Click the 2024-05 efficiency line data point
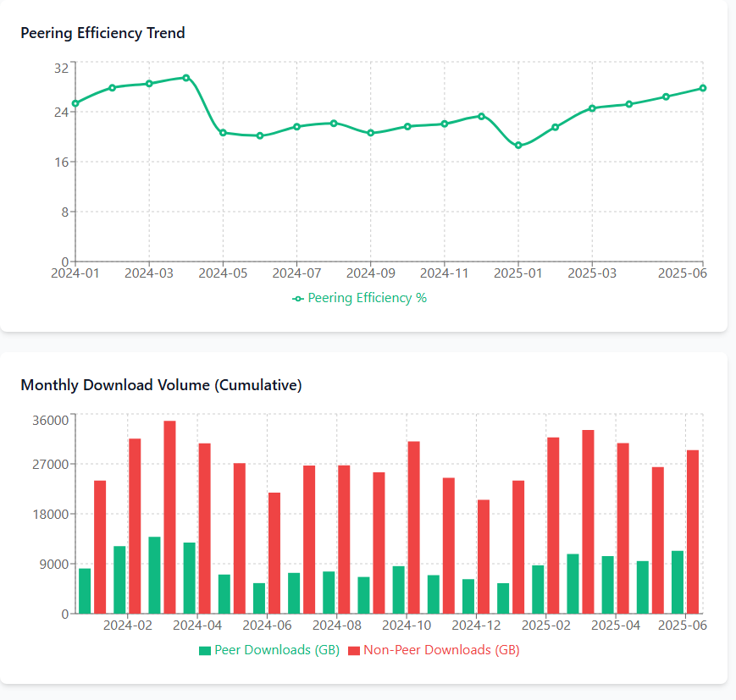This screenshot has width=736, height=700. click(x=223, y=133)
